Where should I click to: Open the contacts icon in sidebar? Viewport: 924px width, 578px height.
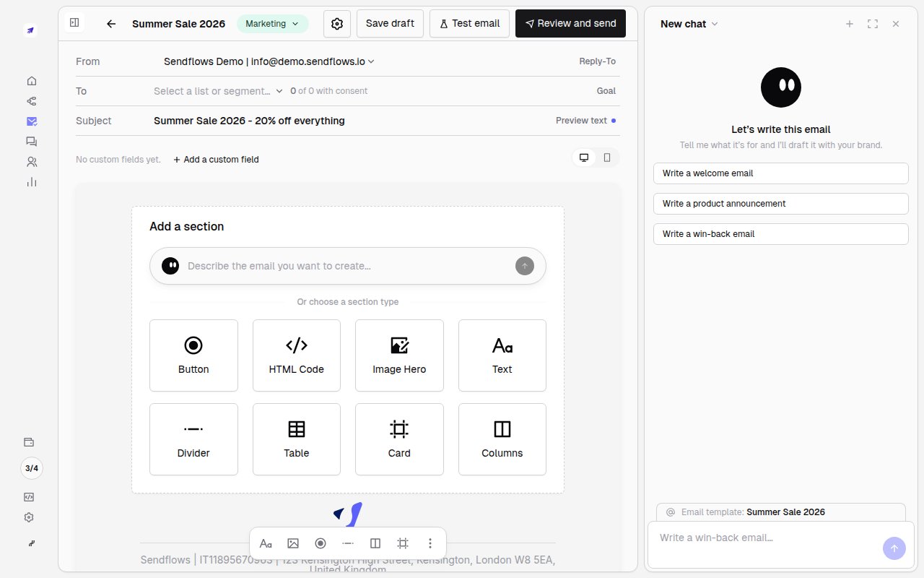[x=31, y=162]
